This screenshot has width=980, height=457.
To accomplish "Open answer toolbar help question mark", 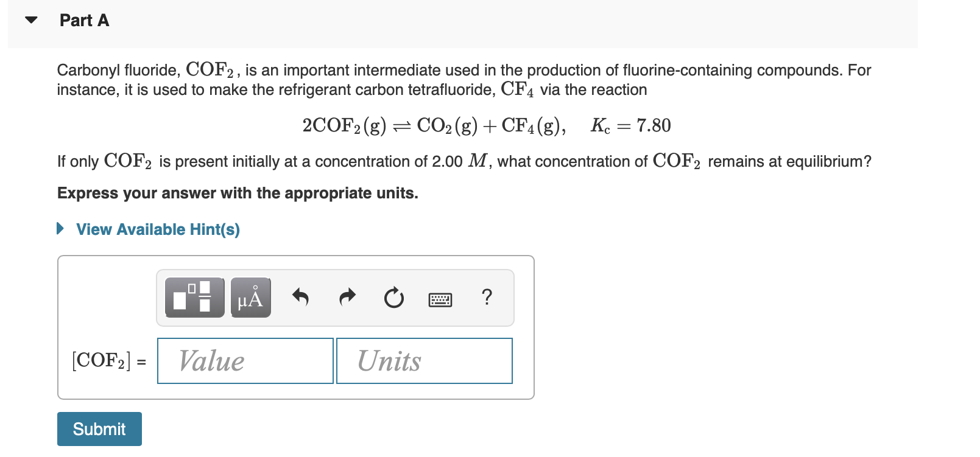I will click(x=487, y=298).
